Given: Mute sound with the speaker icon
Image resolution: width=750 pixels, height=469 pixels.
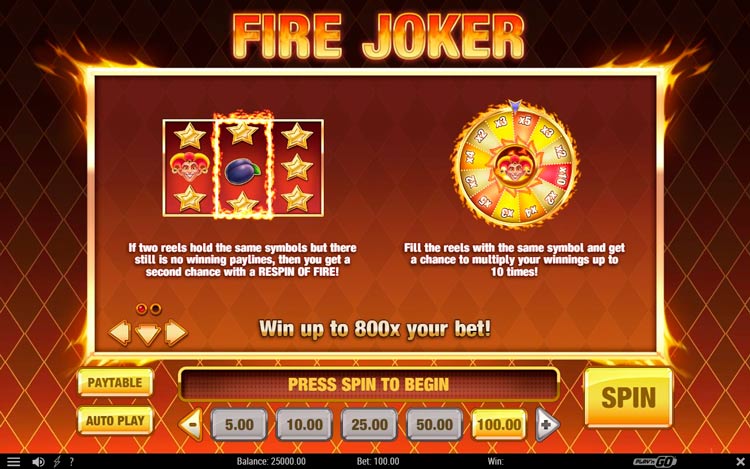Looking at the screenshot, I should [x=38, y=461].
